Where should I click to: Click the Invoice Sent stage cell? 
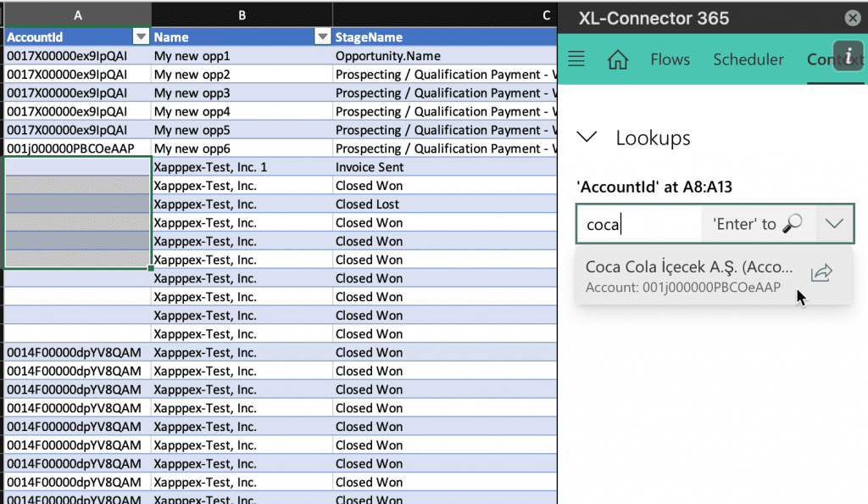445,167
